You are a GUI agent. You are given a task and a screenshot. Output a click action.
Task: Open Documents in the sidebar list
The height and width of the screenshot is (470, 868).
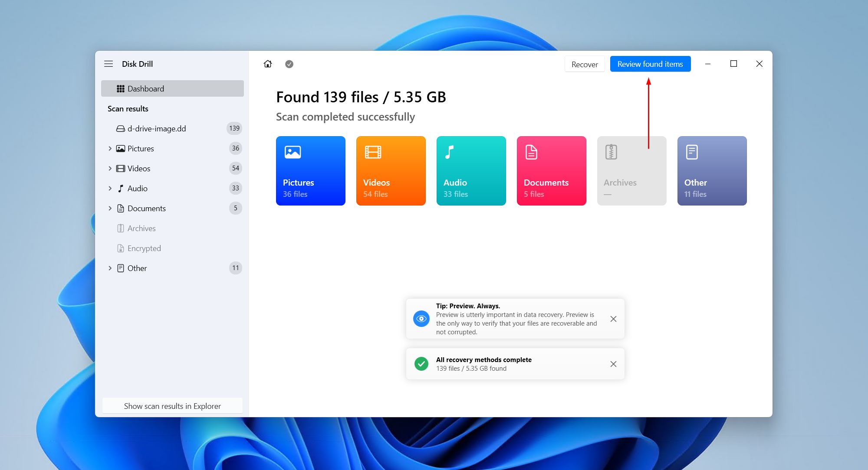coord(172,208)
